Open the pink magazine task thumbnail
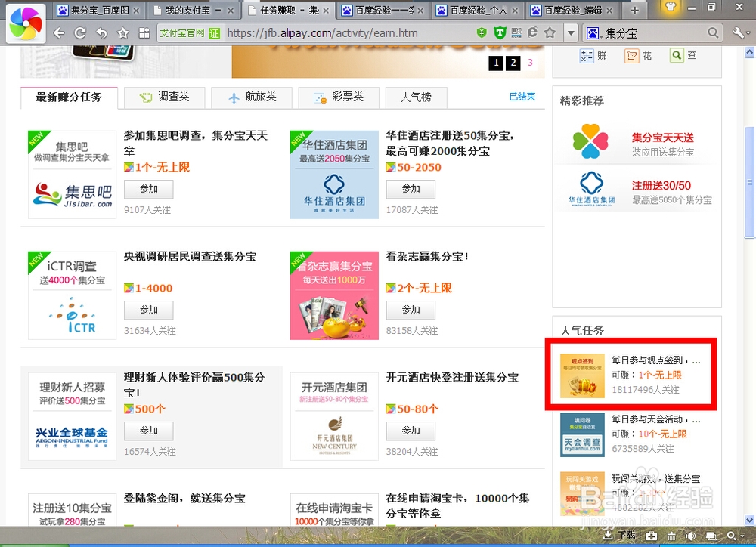 (334, 295)
